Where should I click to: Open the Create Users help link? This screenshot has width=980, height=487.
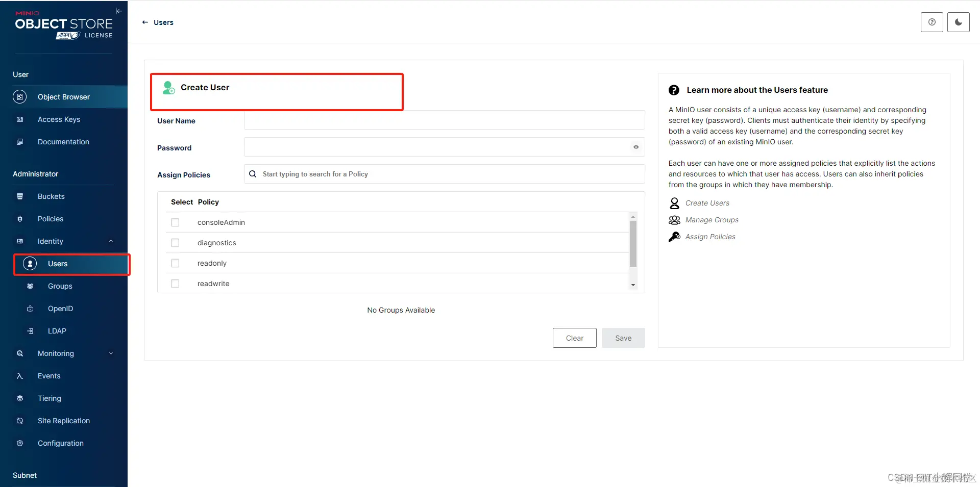coord(707,203)
